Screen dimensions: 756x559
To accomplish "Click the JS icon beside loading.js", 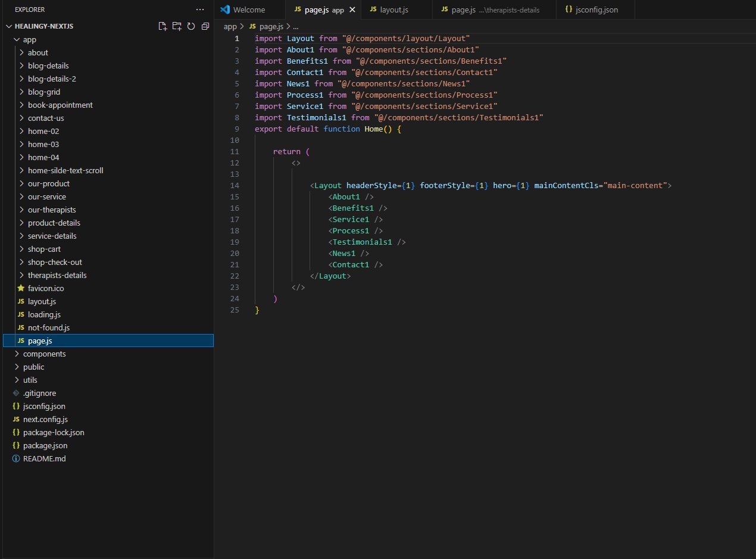I will [21, 314].
